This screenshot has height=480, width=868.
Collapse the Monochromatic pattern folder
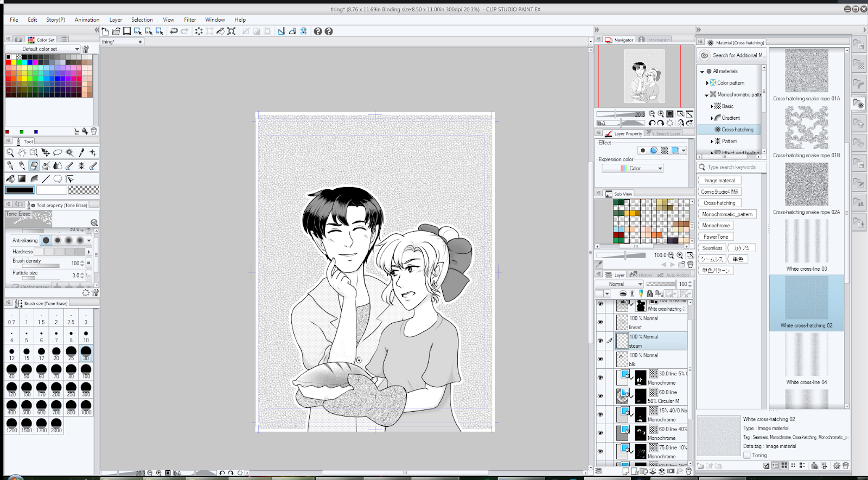(707, 95)
